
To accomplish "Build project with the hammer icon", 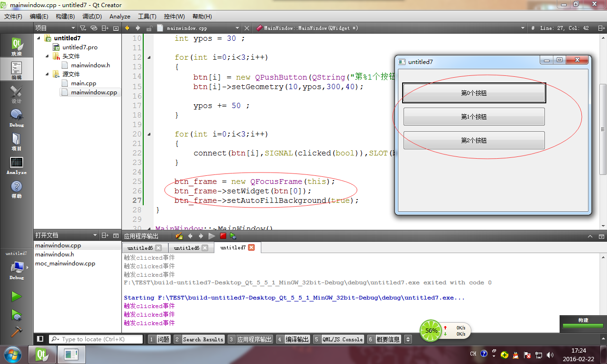I will pos(17,331).
